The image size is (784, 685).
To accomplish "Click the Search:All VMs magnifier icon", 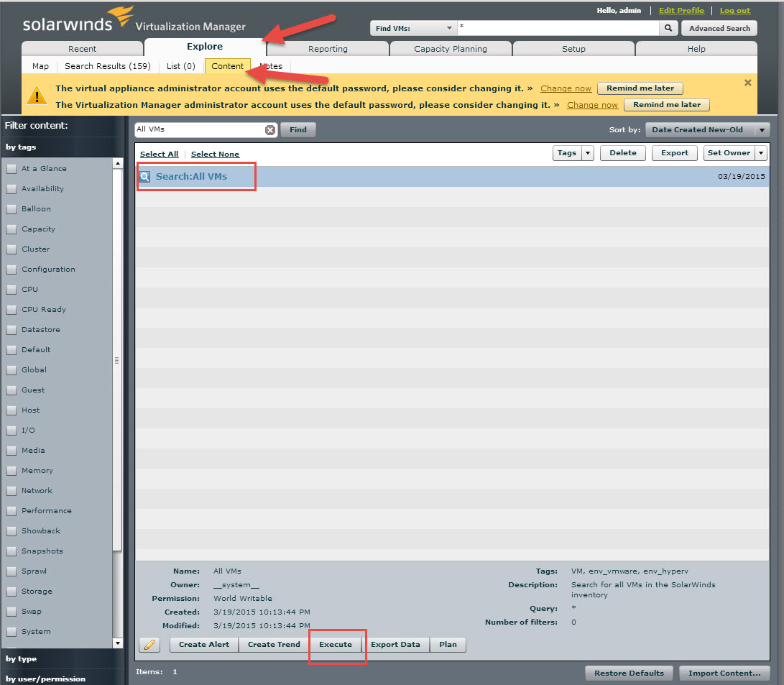I will coord(144,177).
